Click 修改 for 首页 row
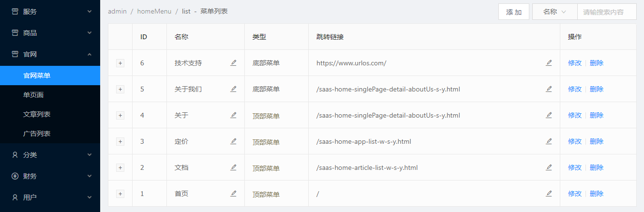Screen dimensions: 644x212 575,194
